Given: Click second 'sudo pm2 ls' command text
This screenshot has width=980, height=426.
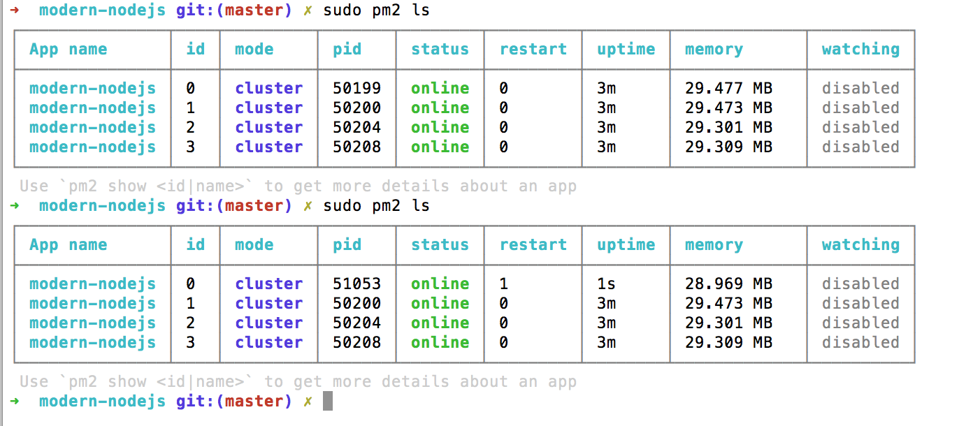Looking at the screenshot, I should 376,206.
